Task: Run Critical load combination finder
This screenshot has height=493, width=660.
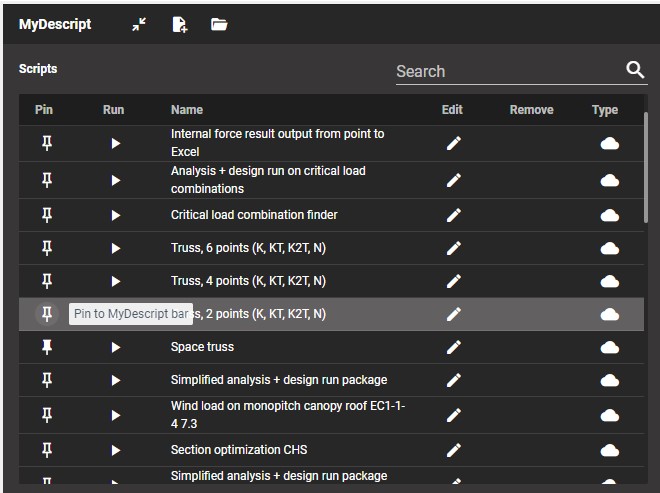Action: pos(115,215)
